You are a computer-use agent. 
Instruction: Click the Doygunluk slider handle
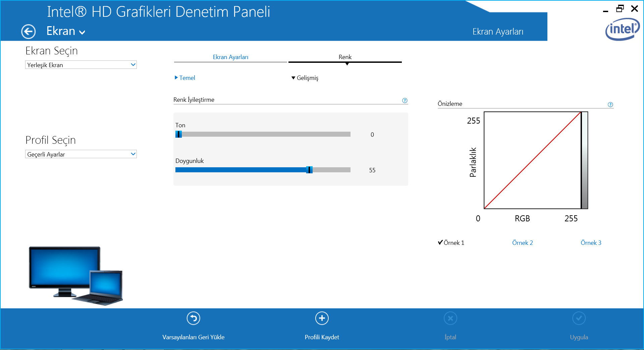309,170
